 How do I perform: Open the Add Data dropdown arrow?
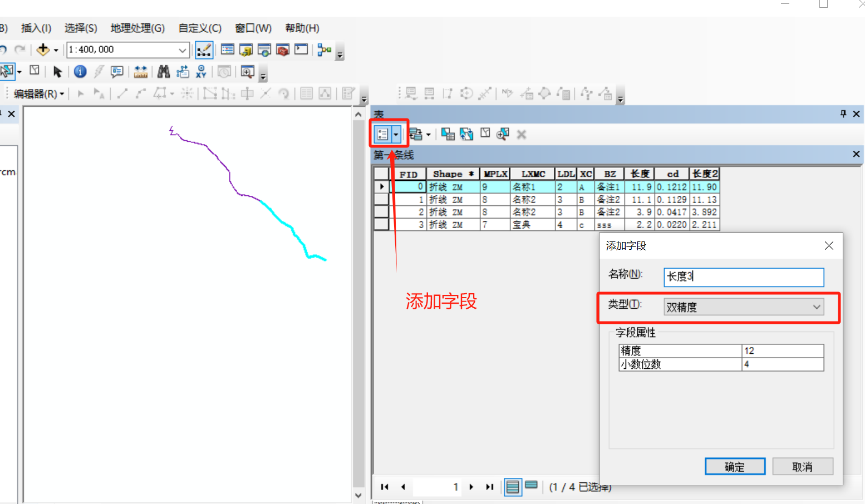point(56,50)
